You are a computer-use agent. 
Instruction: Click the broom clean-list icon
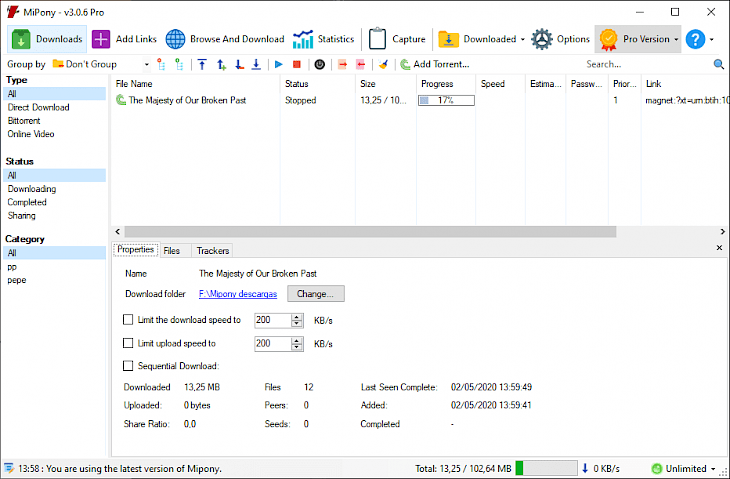pos(383,64)
